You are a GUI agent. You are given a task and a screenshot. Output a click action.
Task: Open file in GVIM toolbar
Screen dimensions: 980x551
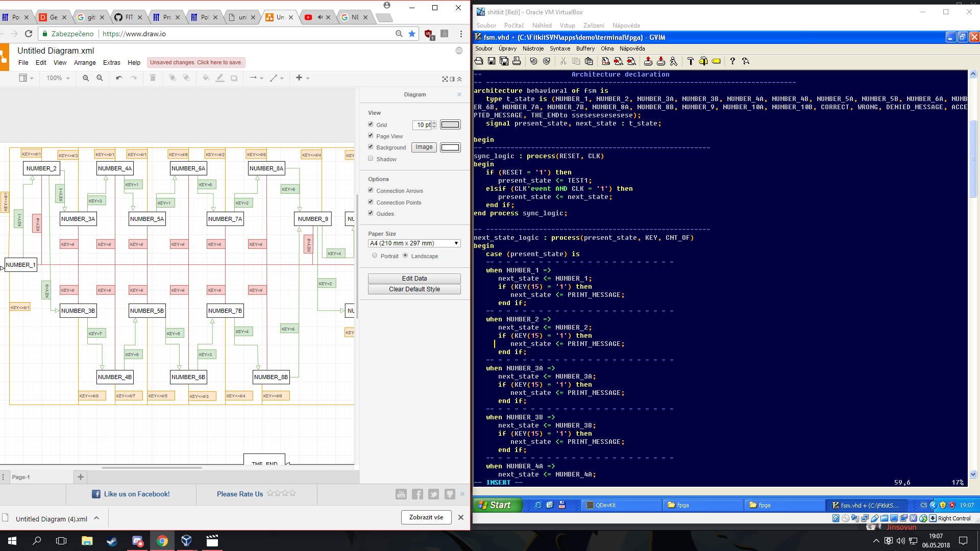click(479, 61)
